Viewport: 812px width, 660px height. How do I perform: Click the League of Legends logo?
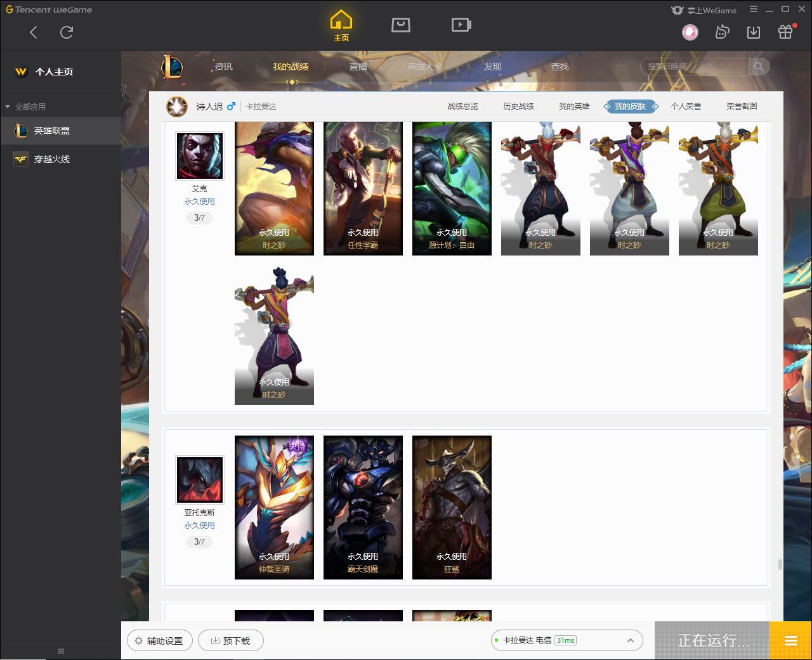point(172,67)
